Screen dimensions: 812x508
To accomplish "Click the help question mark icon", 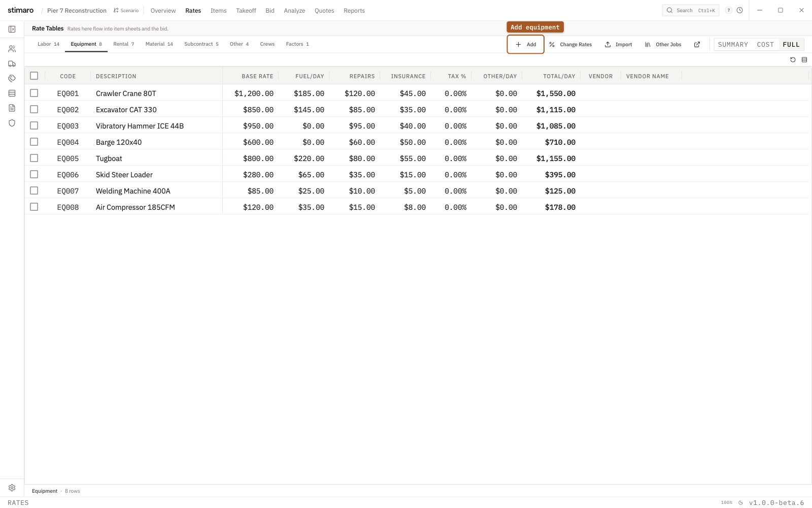I will point(729,10).
